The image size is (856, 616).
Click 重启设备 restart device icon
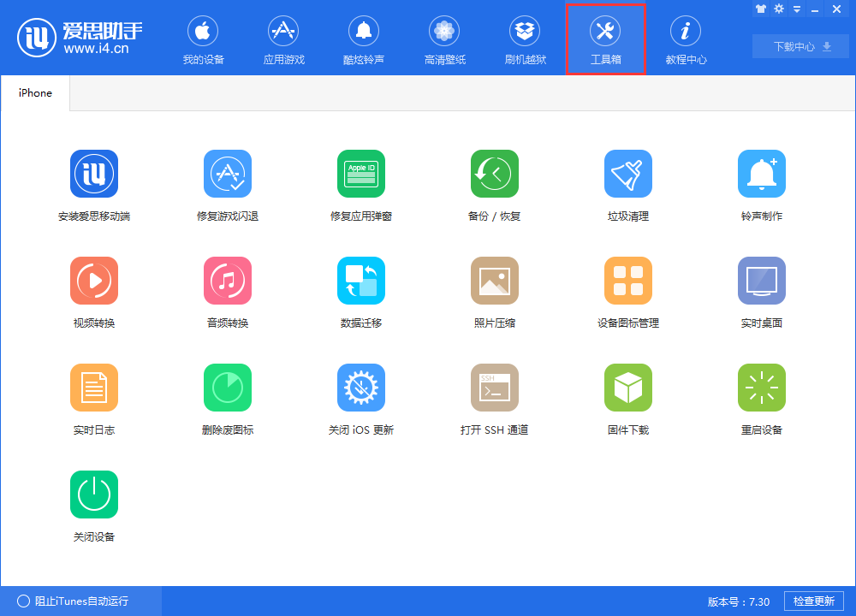pyautogui.click(x=762, y=388)
